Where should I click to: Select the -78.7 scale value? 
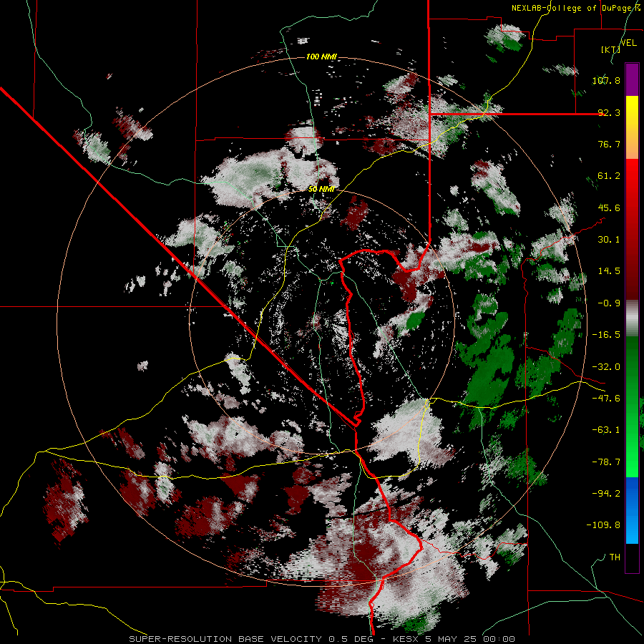pos(607,462)
